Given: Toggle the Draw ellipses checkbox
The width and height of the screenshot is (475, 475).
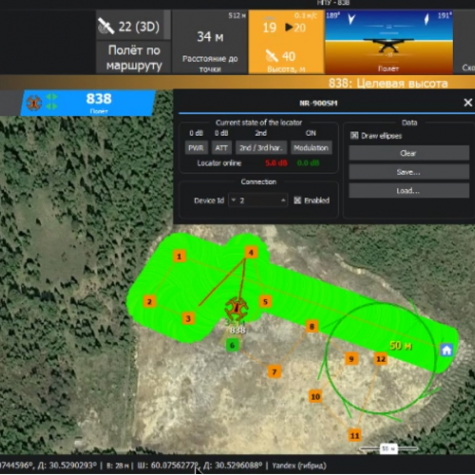Looking at the screenshot, I should click(354, 135).
